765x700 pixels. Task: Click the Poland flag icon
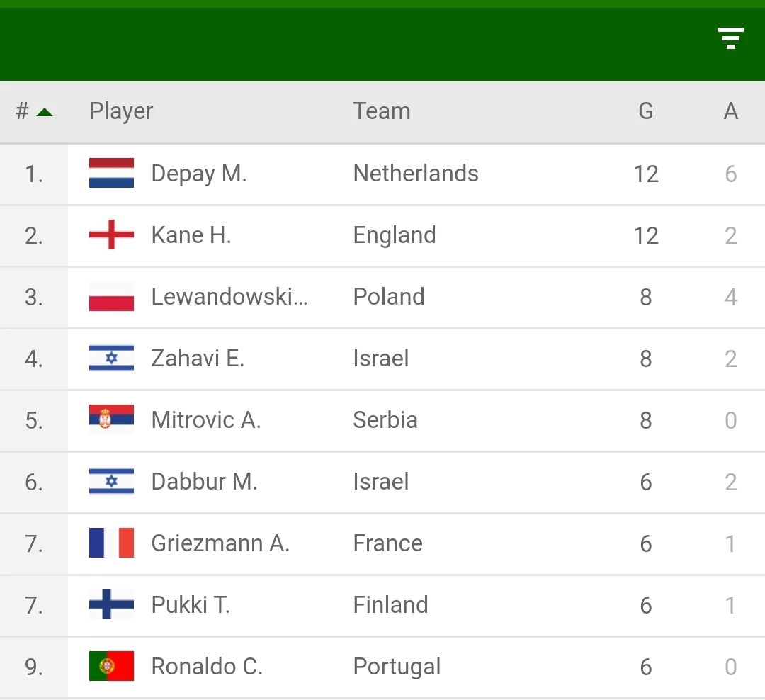[x=111, y=296]
